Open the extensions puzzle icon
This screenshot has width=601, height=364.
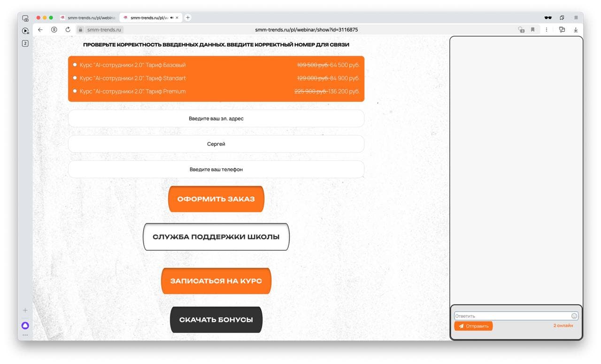coord(562,30)
